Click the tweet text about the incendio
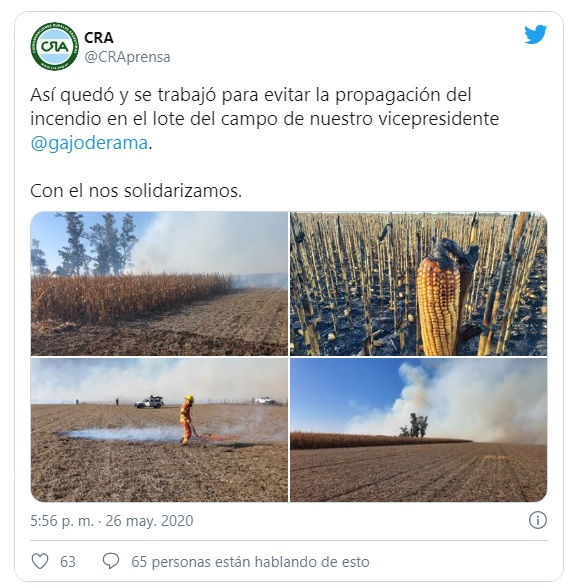Image resolution: width=575 pixels, height=588 pixels. click(x=264, y=118)
